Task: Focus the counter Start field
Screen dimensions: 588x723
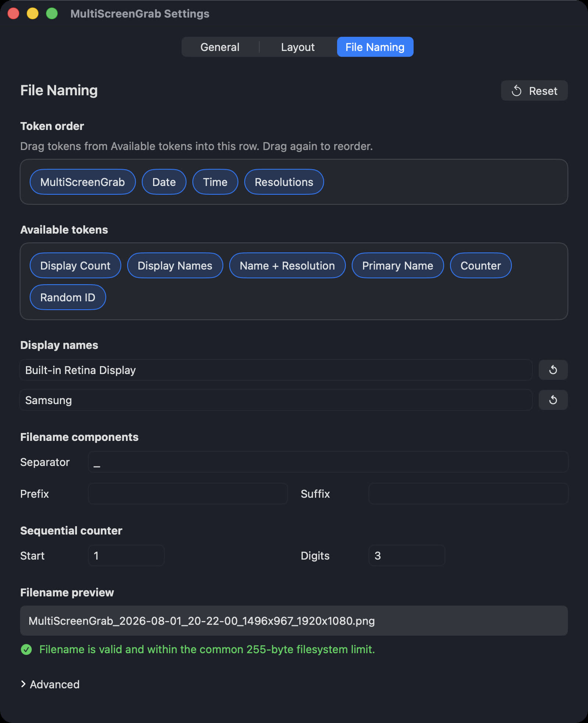Action: (126, 555)
